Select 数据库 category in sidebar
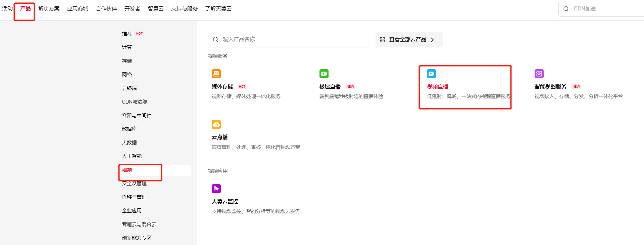The height and width of the screenshot is (245, 644). click(x=129, y=129)
